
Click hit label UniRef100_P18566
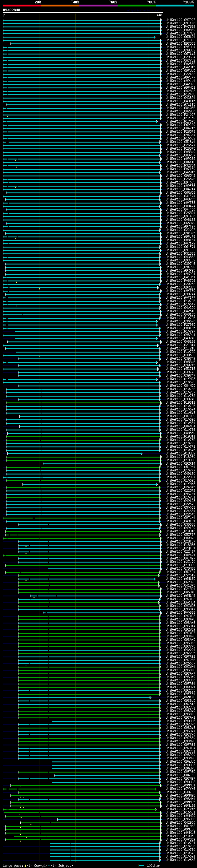click(x=180, y=544)
